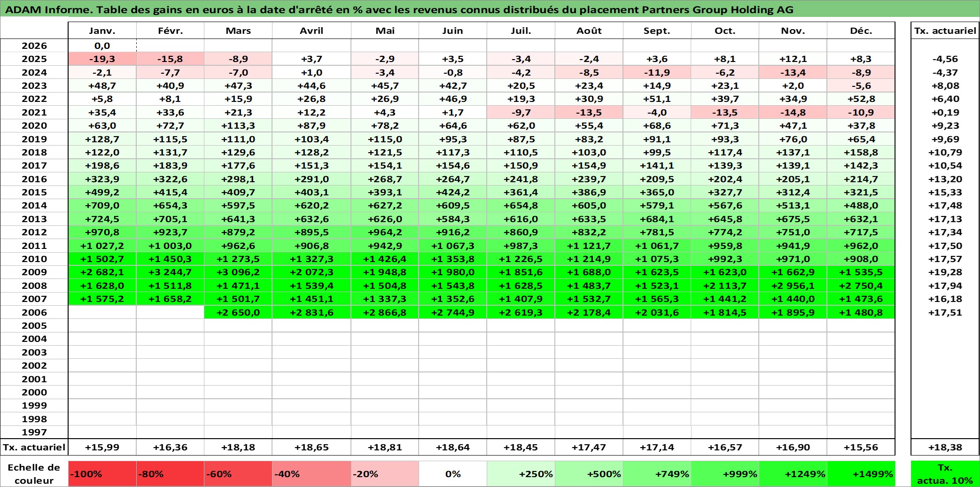Click the +48,7 cell in 2023
This screenshot has height=487, width=980.
tap(102, 85)
